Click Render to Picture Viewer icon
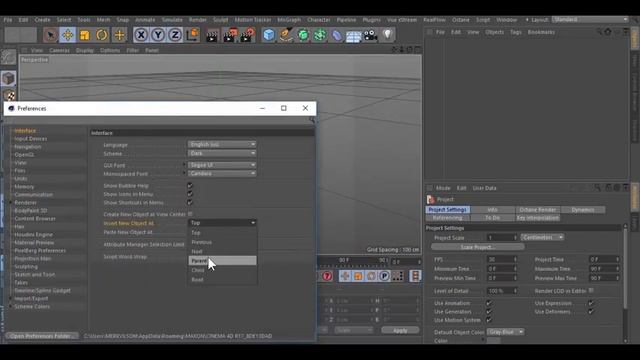This screenshot has height=360, width=640. pos(229,35)
